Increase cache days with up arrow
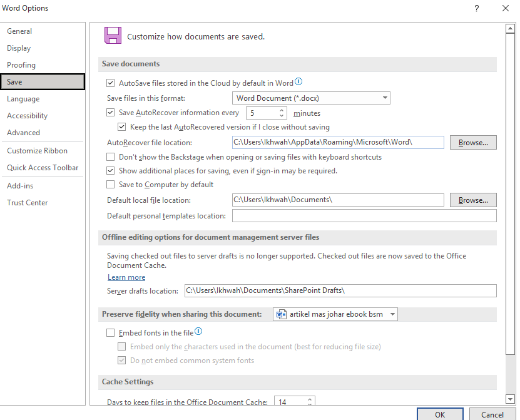520x420 pixels. click(310, 399)
